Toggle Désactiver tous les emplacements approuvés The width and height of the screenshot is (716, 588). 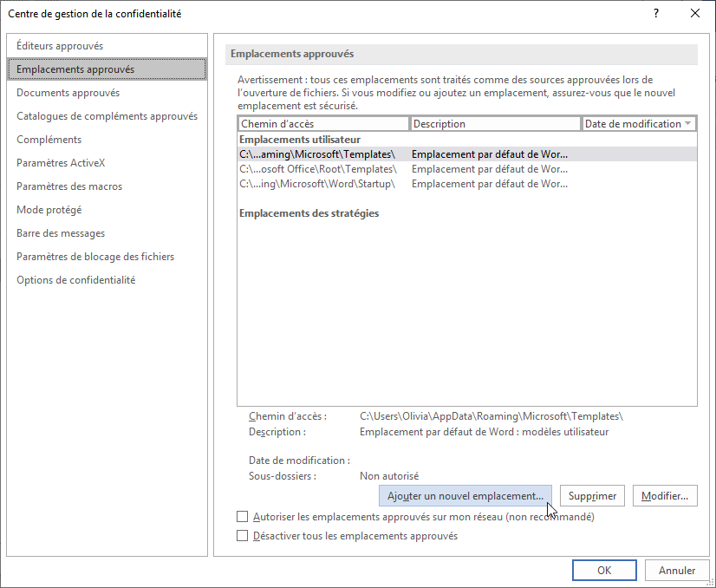pos(243,536)
